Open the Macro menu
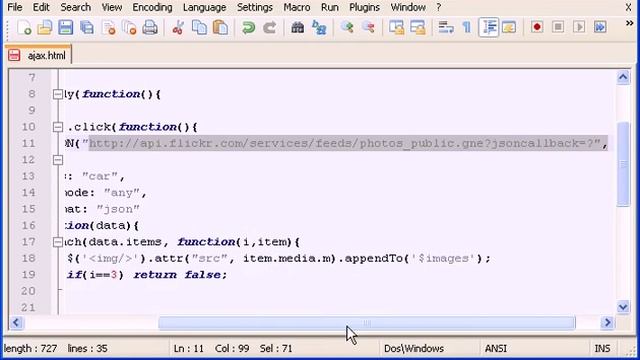 (x=297, y=7)
